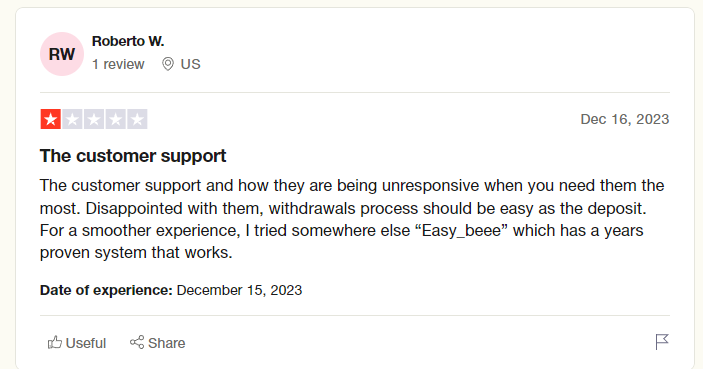This screenshot has height=369, width=703.
Task: Click the location pin icon
Action: pos(168,64)
